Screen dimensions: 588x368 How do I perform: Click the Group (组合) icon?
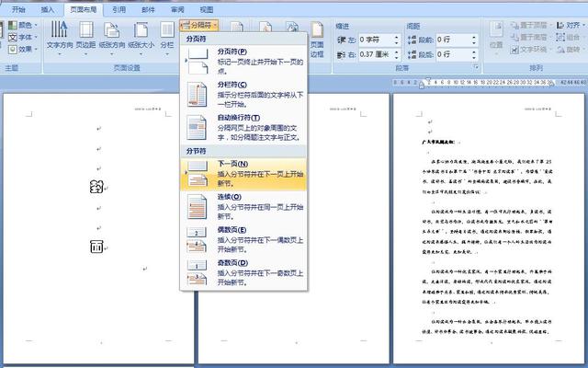[x=560, y=37]
